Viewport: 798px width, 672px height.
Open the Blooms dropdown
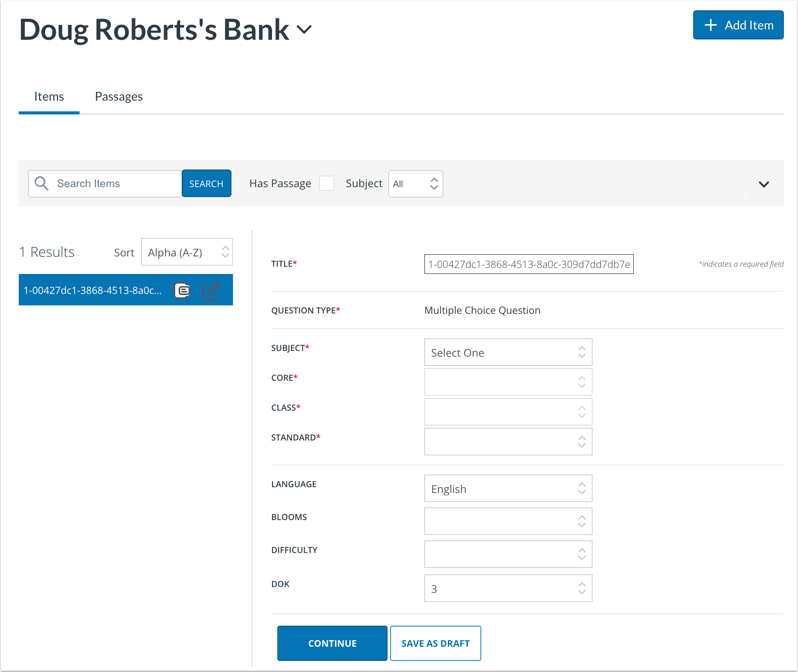click(508, 521)
